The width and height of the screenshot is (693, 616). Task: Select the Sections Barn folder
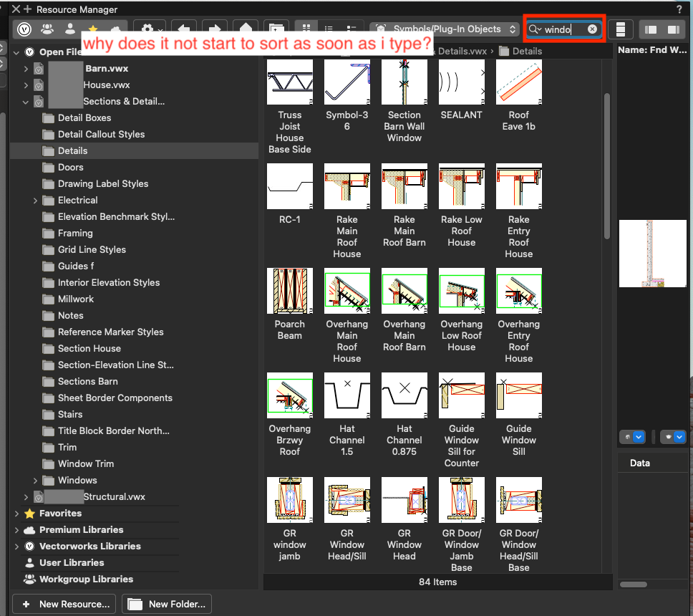[87, 381]
